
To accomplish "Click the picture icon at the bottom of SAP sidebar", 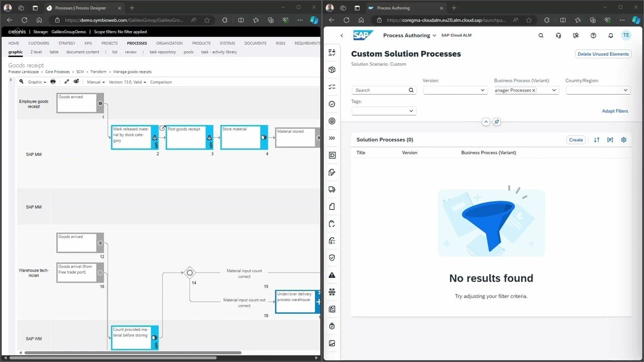I will 332,343.
